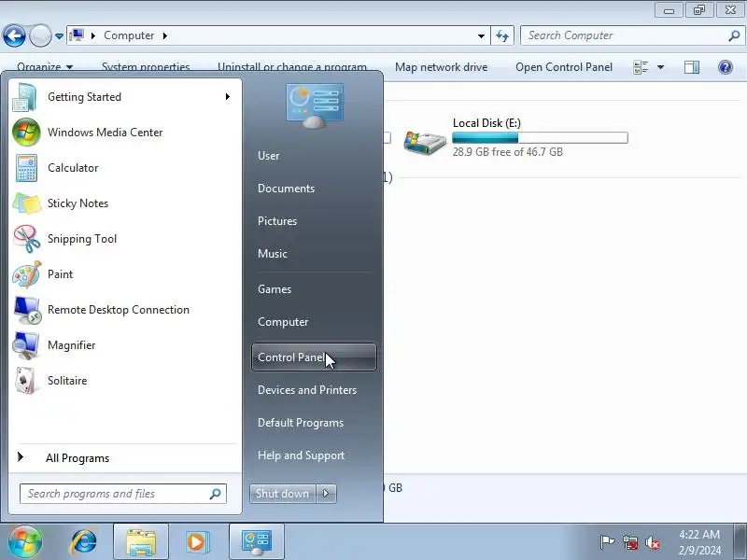
Task: Open the Calculator app
Action: click(125, 168)
